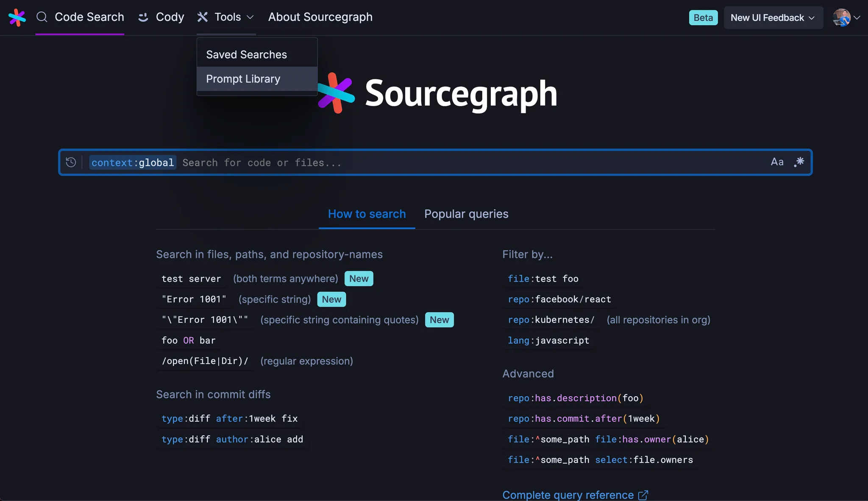Screen dimensions: 868x501
Task: Click the Beta badge
Action: click(x=703, y=17)
